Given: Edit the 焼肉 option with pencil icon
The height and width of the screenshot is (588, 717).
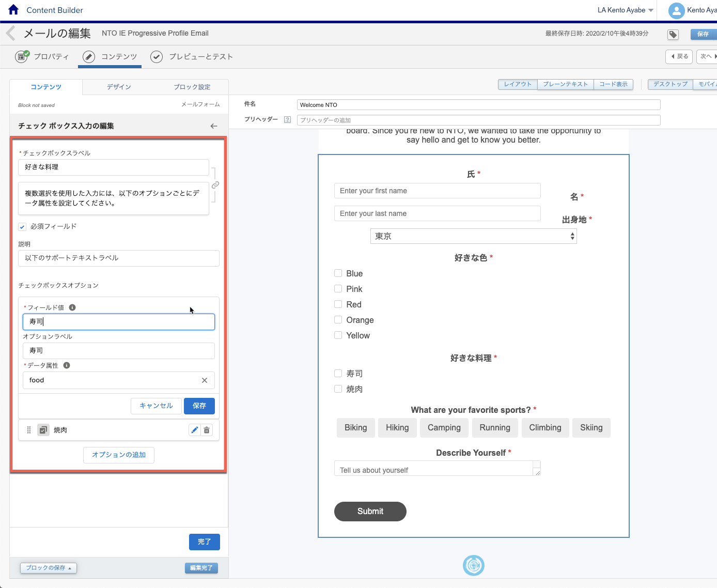Looking at the screenshot, I should [194, 430].
